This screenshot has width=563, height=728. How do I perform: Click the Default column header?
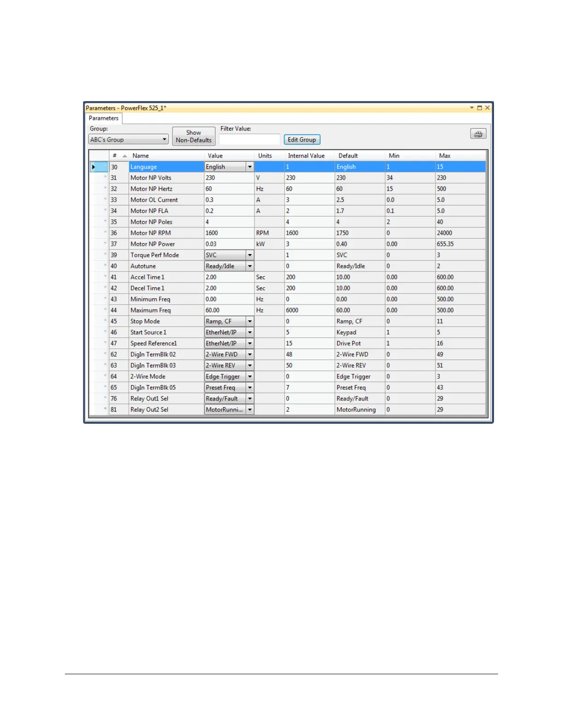360,156
